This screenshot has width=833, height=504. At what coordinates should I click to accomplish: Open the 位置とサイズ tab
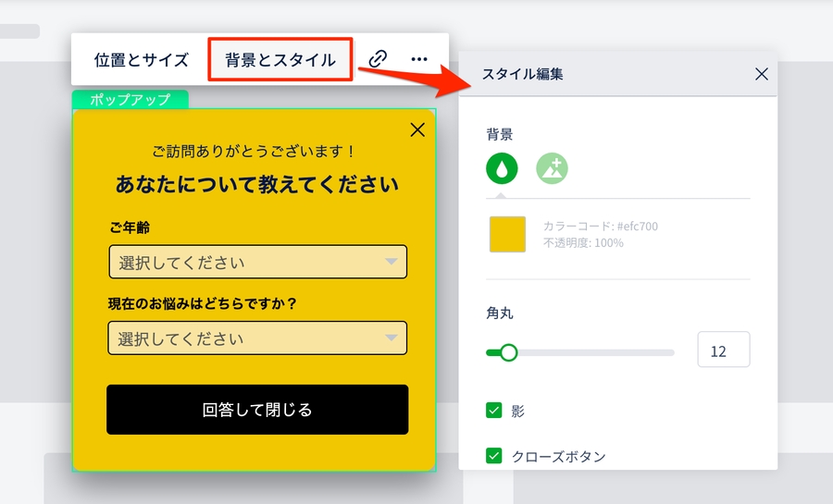point(142,60)
